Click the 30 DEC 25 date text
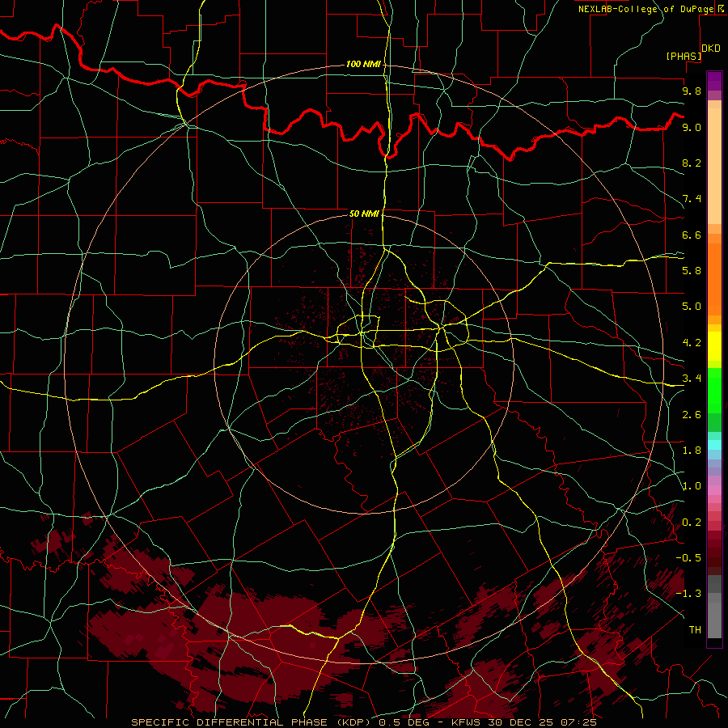The height and width of the screenshot is (728, 728). point(520,722)
